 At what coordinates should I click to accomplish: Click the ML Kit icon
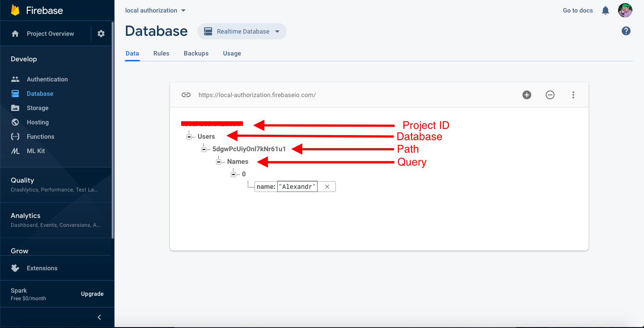click(15, 151)
